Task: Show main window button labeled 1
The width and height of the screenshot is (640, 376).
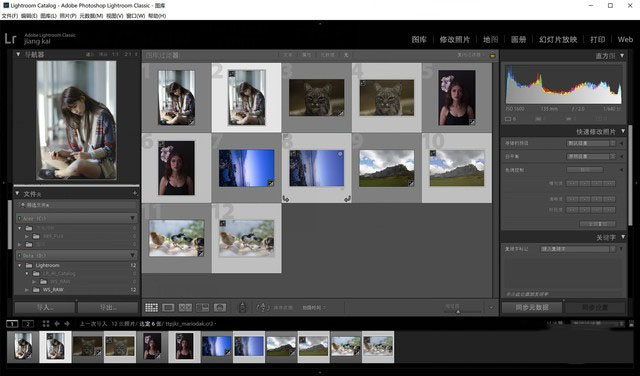Action: [12, 324]
